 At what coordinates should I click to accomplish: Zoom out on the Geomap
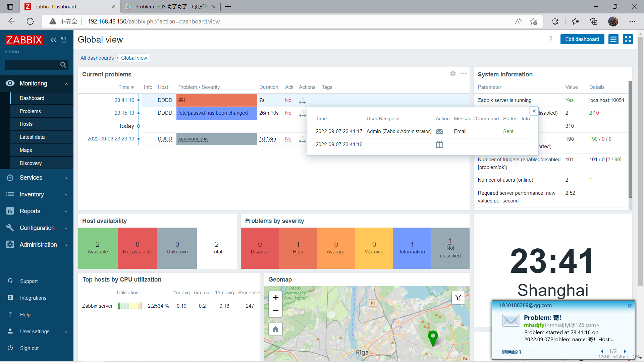[x=276, y=311]
